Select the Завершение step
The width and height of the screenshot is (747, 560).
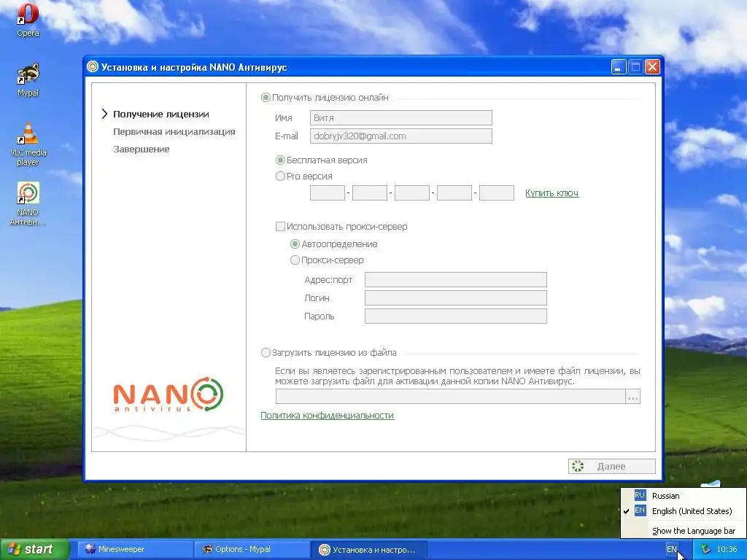pyautogui.click(x=141, y=149)
